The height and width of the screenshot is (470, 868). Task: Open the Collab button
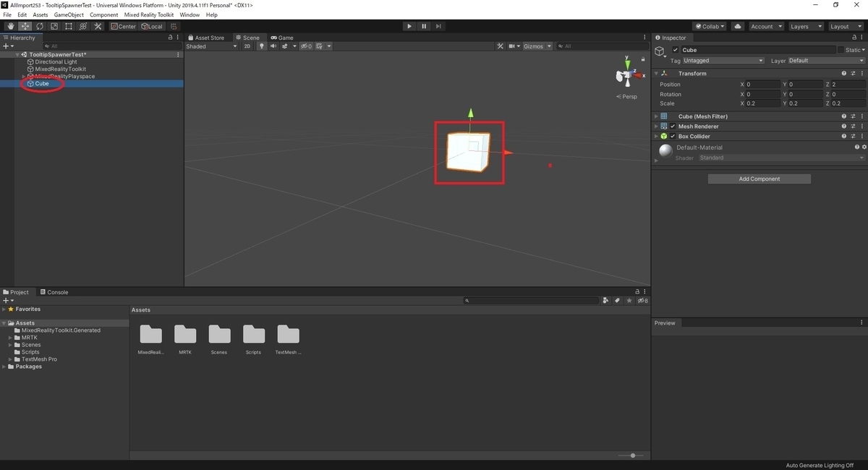pyautogui.click(x=709, y=26)
